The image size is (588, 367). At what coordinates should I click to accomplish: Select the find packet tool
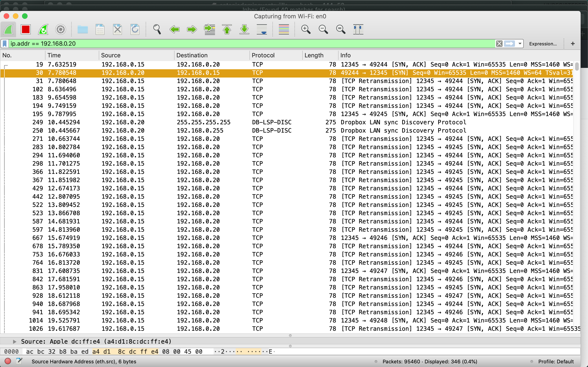tap(157, 29)
